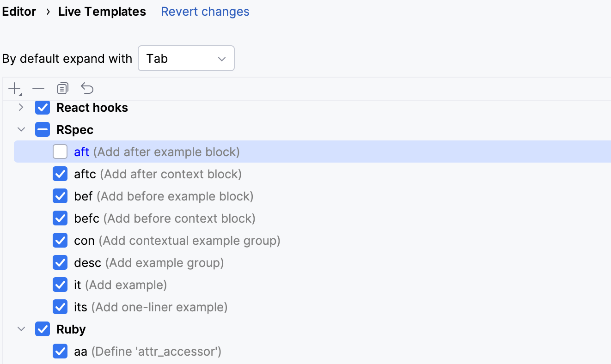The height and width of the screenshot is (364, 611).
Task: Select Live Templates in the breadcrumb
Action: [x=102, y=12]
